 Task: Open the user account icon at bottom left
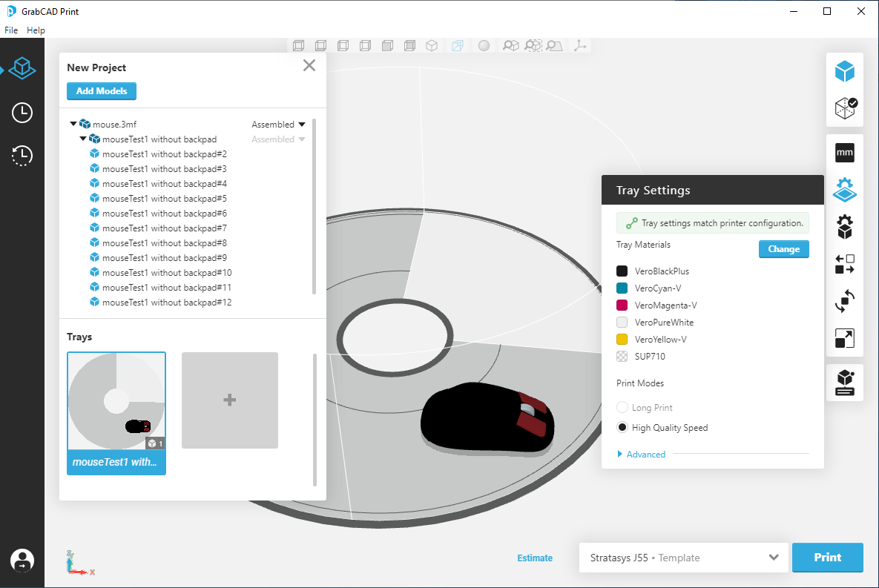point(22,561)
